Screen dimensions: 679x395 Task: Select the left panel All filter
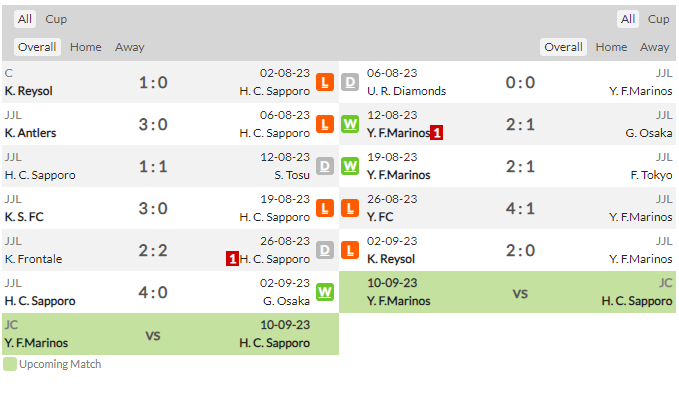pos(25,19)
